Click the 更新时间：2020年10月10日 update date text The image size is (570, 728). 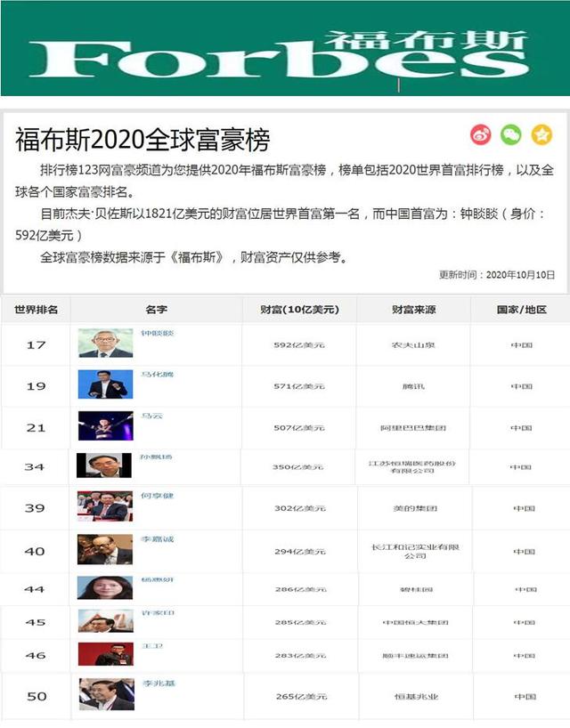[497, 275]
